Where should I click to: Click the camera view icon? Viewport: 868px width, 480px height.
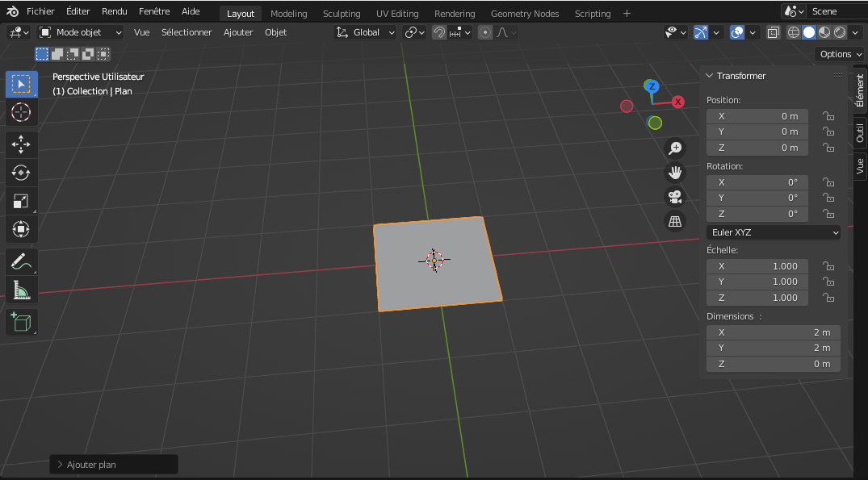pos(674,196)
